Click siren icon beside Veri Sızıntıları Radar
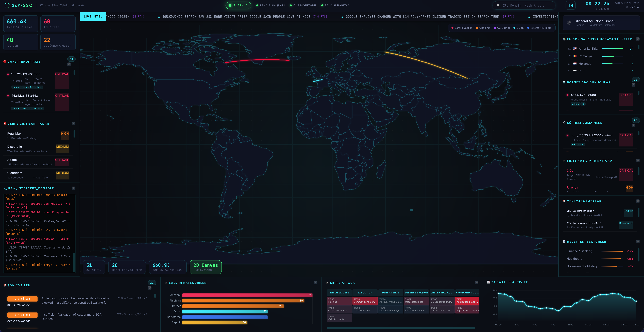 tap(5, 124)
